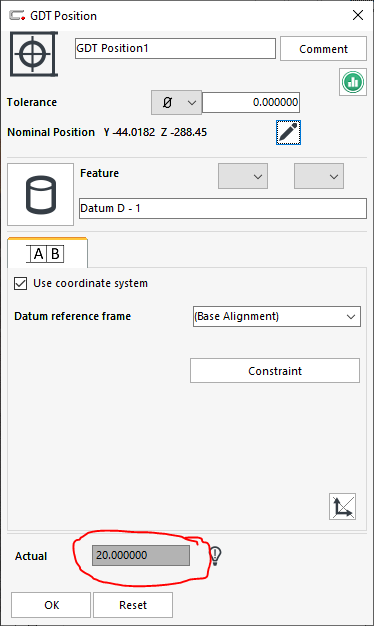Click the app icon in title bar
The image size is (374, 626).
17,16
